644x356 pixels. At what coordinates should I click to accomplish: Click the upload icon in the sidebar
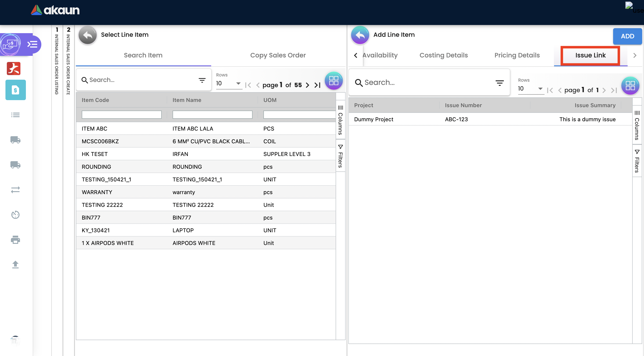click(x=15, y=264)
